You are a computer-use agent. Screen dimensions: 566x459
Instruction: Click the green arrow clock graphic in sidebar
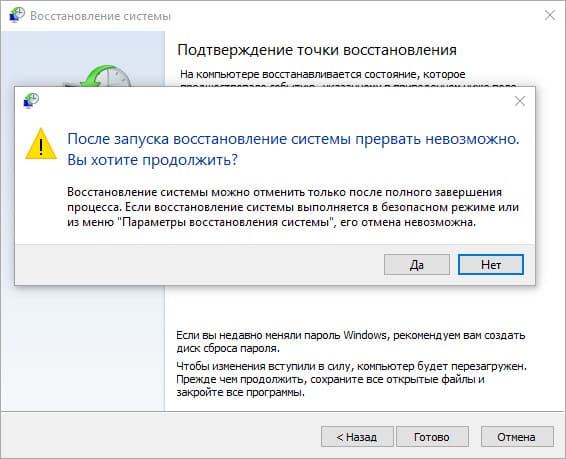pos(105,75)
